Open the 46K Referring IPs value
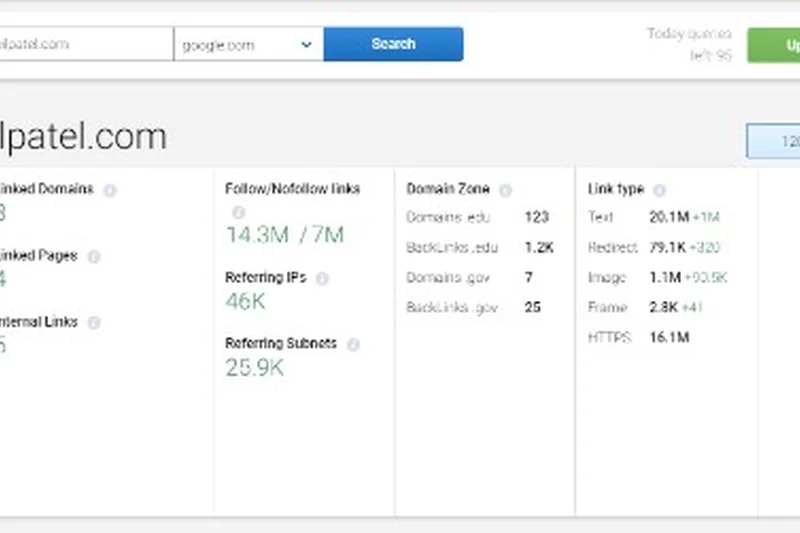Viewport: 800px width, 533px height. click(246, 302)
